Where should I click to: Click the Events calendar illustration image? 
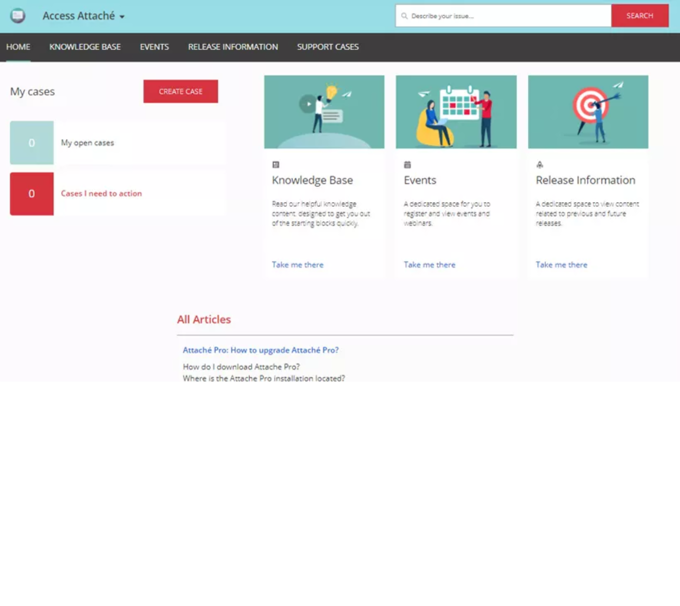456,112
